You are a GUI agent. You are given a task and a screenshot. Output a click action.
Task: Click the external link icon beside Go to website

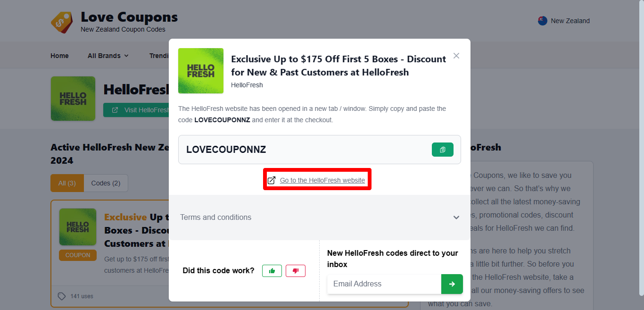[x=272, y=180]
